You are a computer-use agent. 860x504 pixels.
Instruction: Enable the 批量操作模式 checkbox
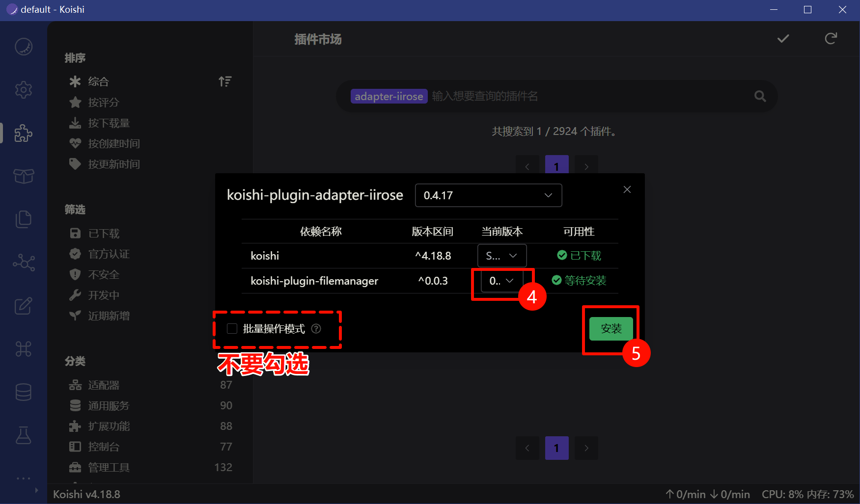point(232,329)
